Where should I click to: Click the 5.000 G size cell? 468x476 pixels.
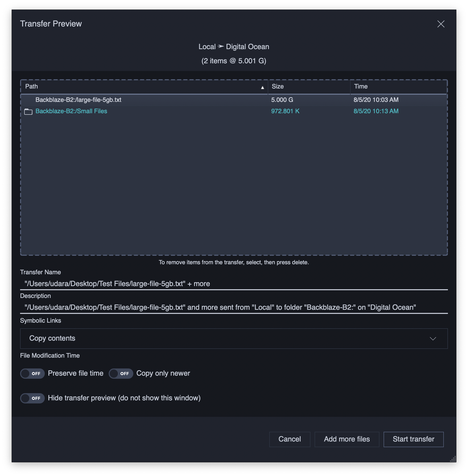click(x=282, y=100)
